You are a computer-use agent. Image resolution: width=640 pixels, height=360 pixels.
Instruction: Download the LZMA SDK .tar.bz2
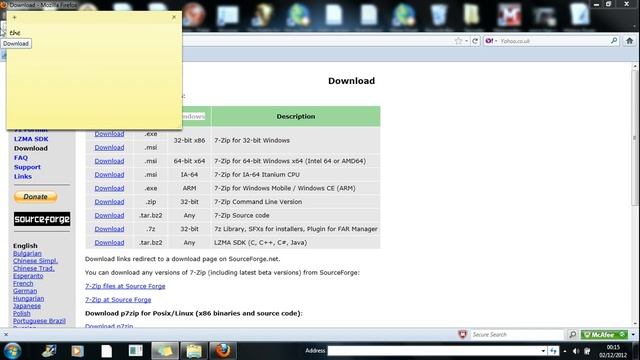(x=109, y=242)
